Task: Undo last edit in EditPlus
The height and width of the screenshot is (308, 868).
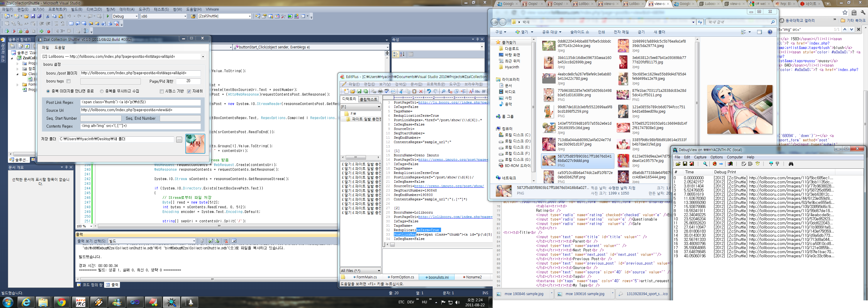Action: pos(429,91)
